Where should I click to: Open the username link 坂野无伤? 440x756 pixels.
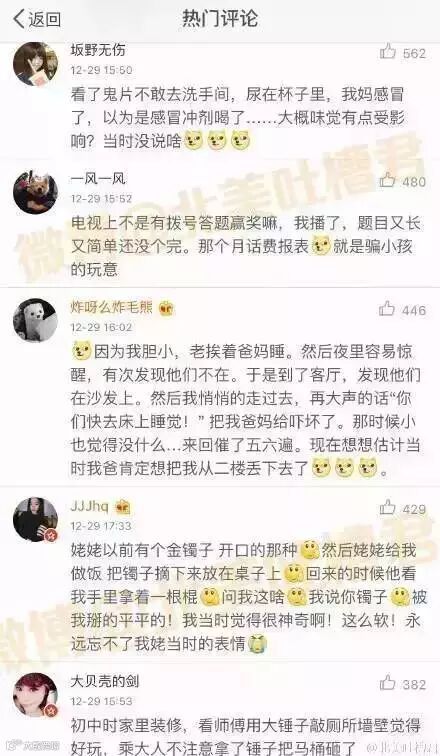coord(98,50)
